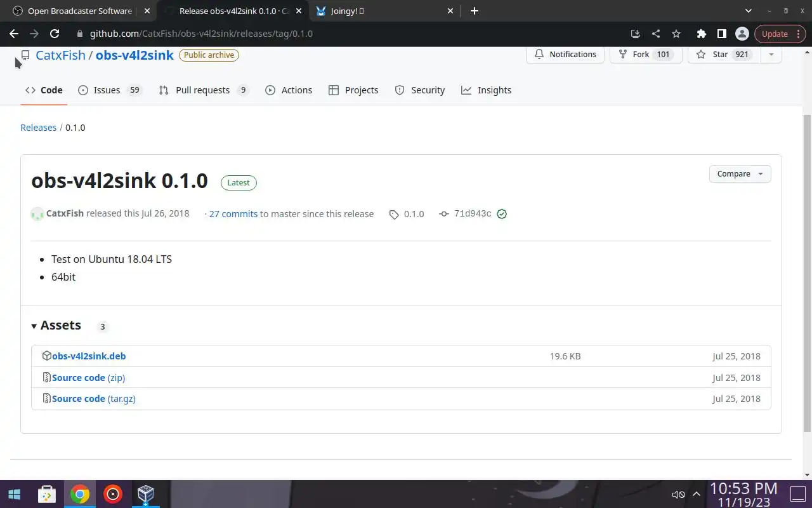Image resolution: width=812 pixels, height=508 pixels.
Task: Expand the system tray hidden icons
Action: (696, 495)
